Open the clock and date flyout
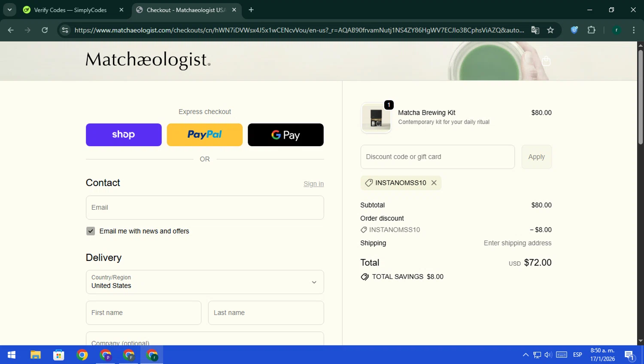This screenshot has height=364, width=644. 602,355
